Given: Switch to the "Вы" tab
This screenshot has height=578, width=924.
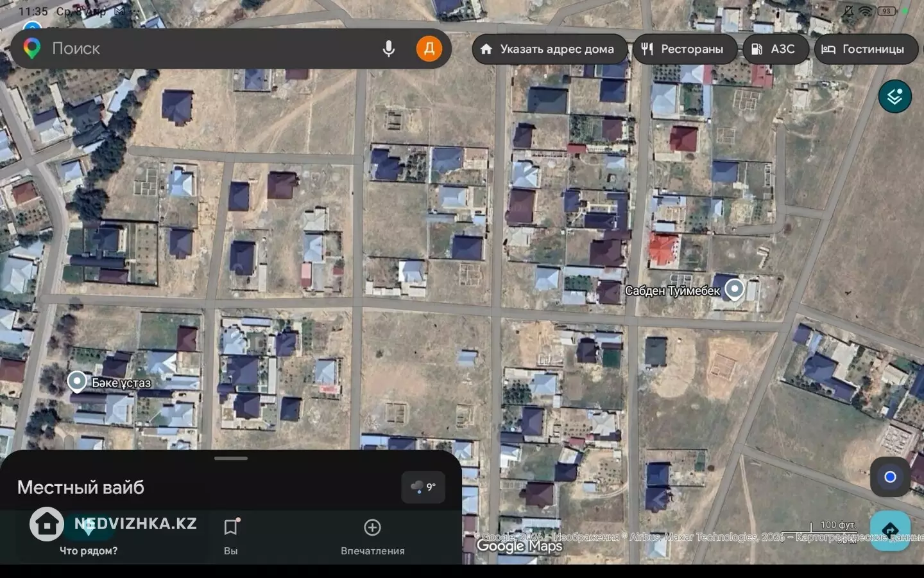Looking at the screenshot, I should (231, 537).
